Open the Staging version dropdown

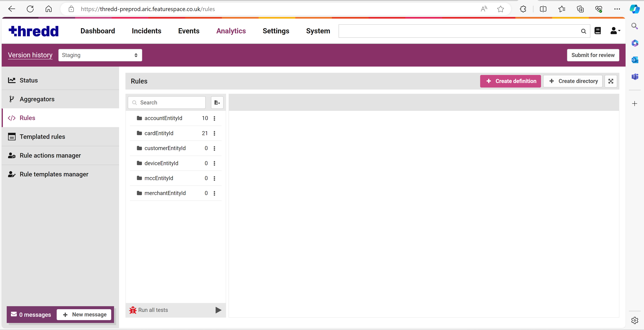100,55
